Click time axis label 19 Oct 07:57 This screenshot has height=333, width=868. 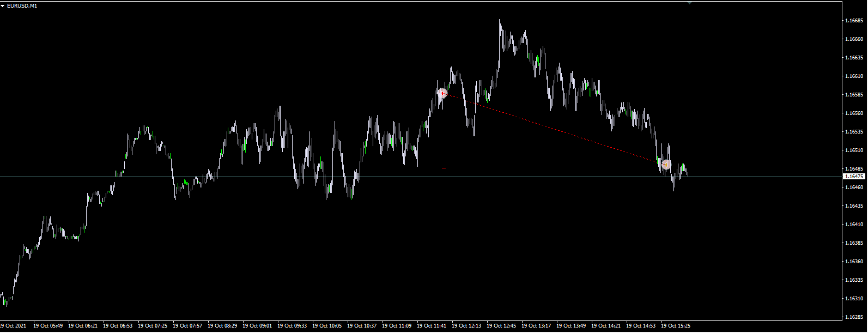(x=187, y=326)
